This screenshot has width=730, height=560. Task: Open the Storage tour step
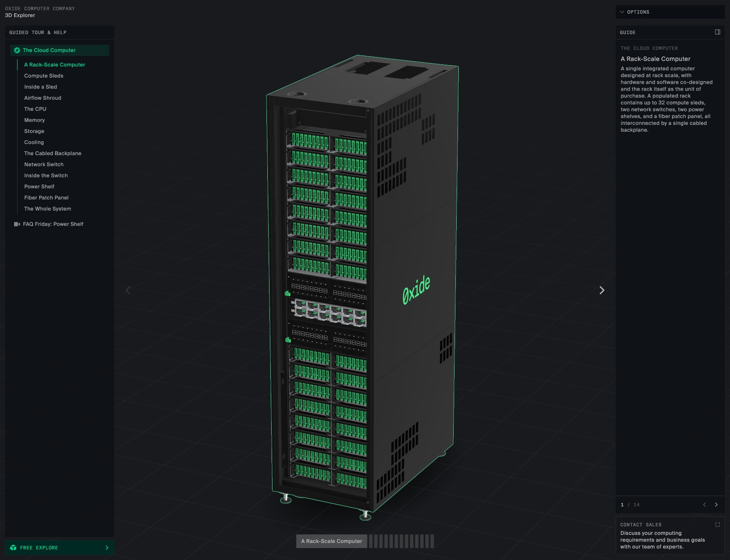point(34,131)
